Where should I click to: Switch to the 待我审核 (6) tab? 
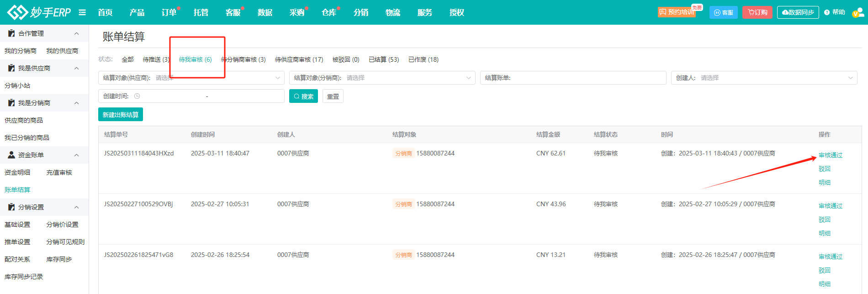coord(195,59)
